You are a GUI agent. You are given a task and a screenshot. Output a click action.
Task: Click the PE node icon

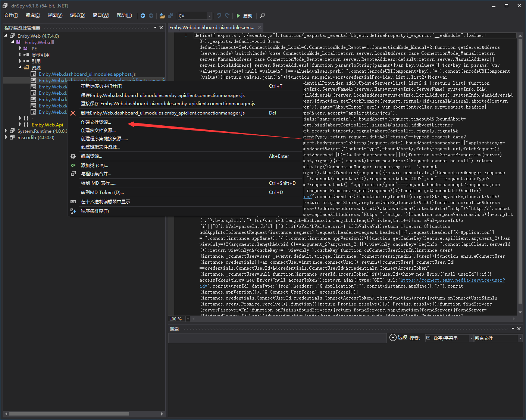click(x=26, y=48)
